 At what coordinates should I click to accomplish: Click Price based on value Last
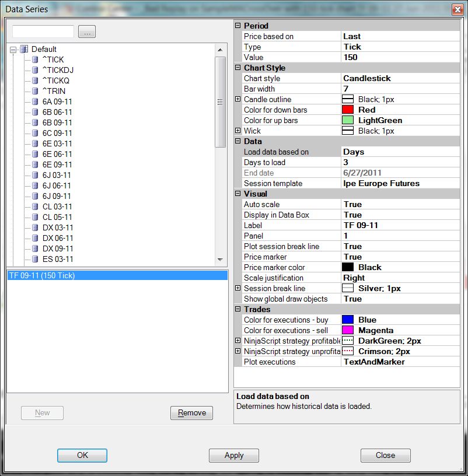click(x=400, y=36)
